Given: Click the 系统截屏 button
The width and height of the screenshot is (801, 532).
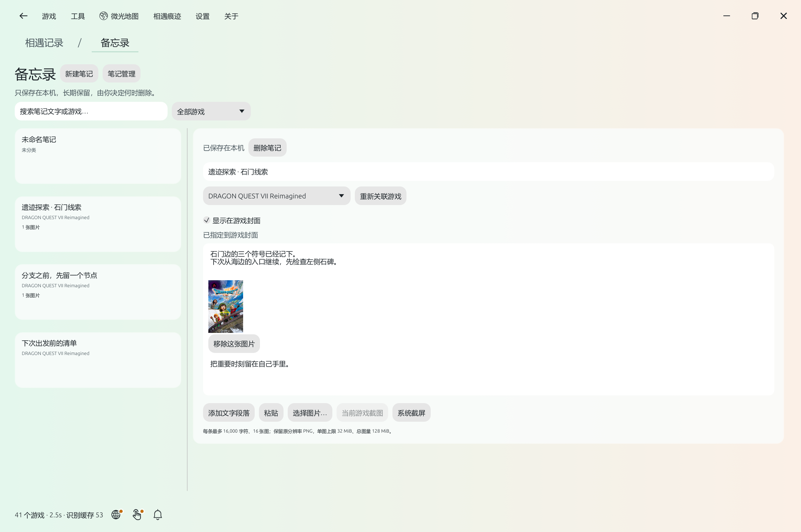Looking at the screenshot, I should point(411,413).
